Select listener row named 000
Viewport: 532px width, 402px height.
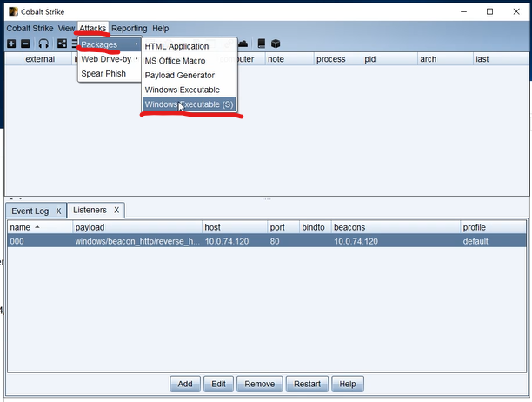pyautogui.click(x=267, y=241)
